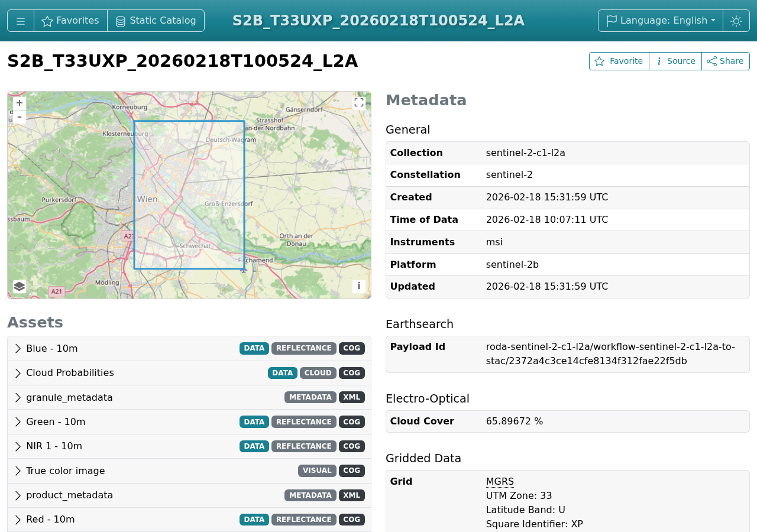This screenshot has width=757, height=532.
Task: Zoom out on the map
Action: [x=20, y=117]
